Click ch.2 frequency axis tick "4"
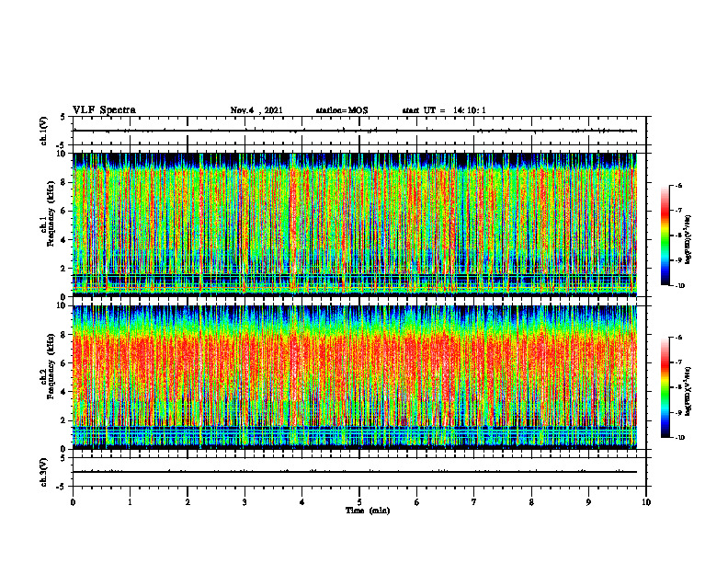This screenshot has height=563, width=728. pyautogui.click(x=63, y=392)
